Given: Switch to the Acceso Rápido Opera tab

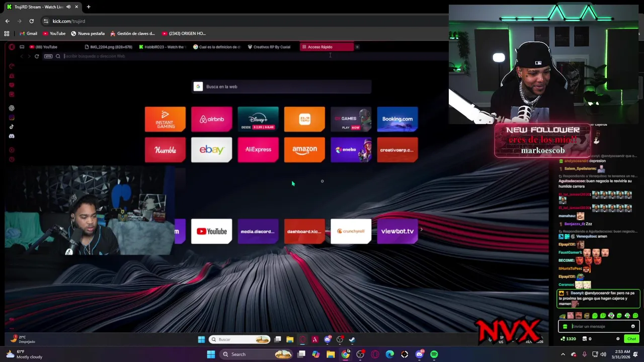Looking at the screenshot, I should pos(327,47).
